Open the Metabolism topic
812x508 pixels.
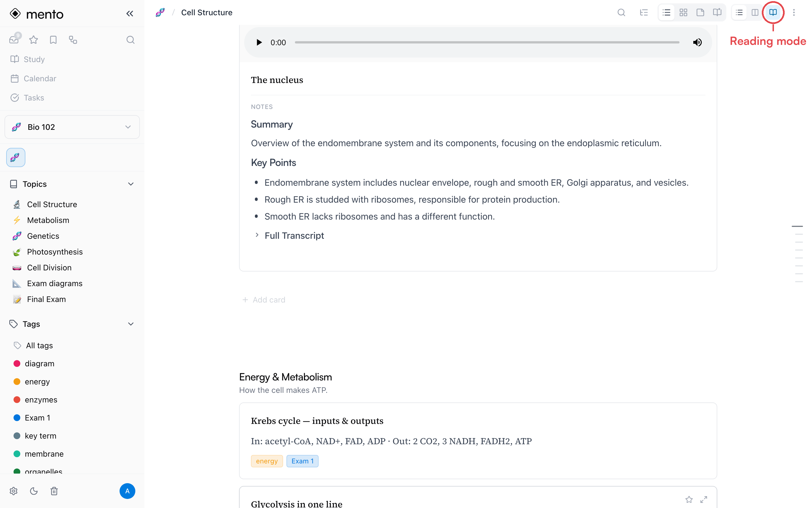[x=48, y=220]
